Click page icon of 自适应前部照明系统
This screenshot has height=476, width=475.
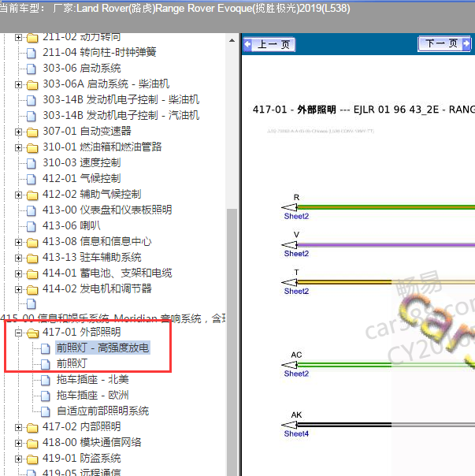pyautogui.click(x=46, y=411)
